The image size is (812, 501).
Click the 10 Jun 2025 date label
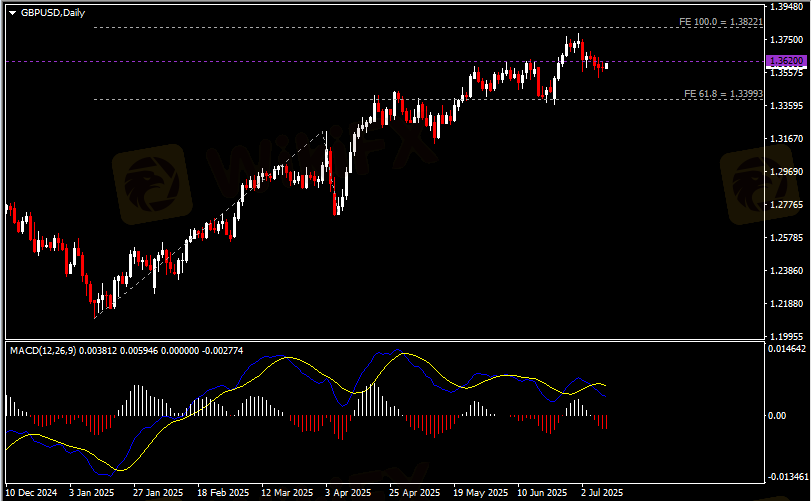(543, 493)
